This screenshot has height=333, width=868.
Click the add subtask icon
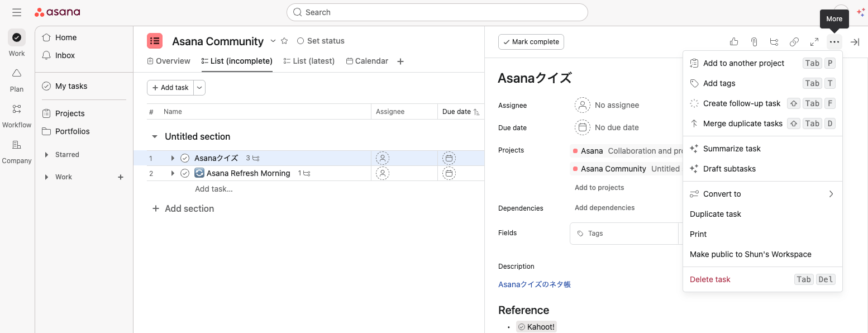[x=774, y=42]
